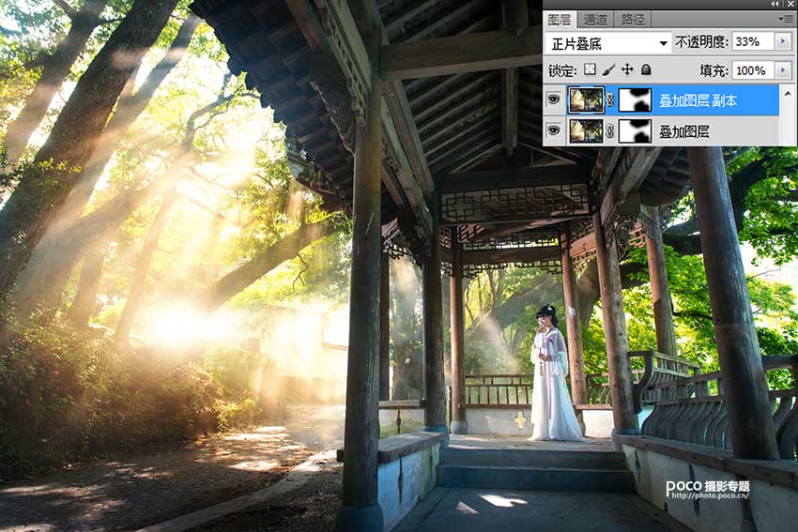
Task: Select the 叠加图层 layer image thumbnail
Action: 586,131
